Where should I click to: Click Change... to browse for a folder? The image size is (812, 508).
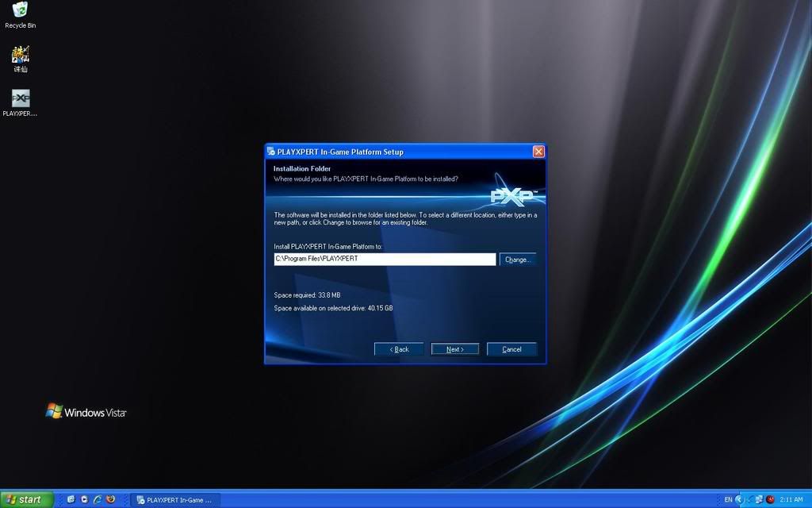(518, 260)
